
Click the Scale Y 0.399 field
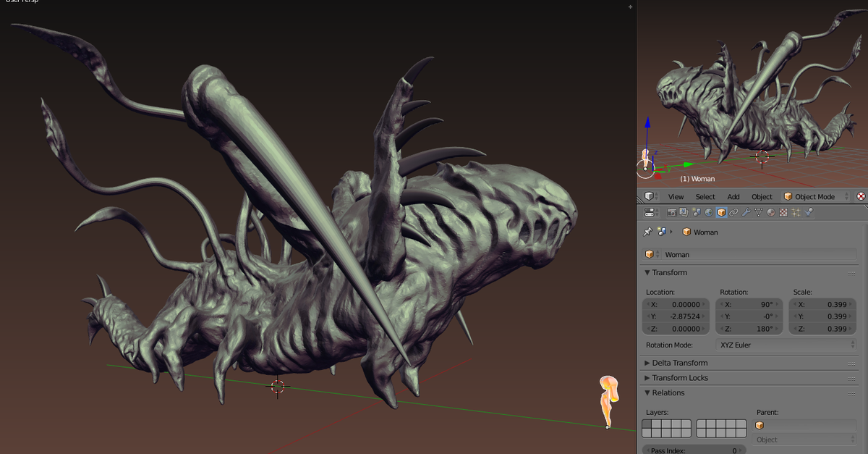tap(824, 316)
